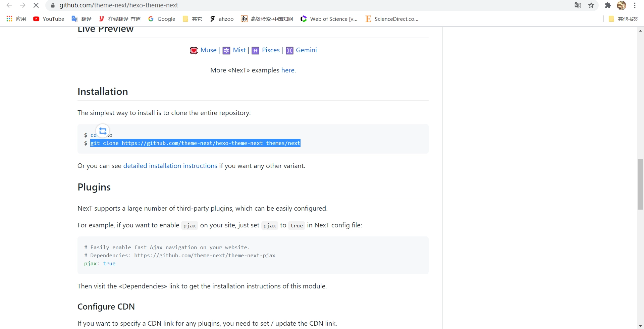The height and width of the screenshot is (329, 644).
Task: Follow the detailed installation instructions link
Action: tap(170, 166)
